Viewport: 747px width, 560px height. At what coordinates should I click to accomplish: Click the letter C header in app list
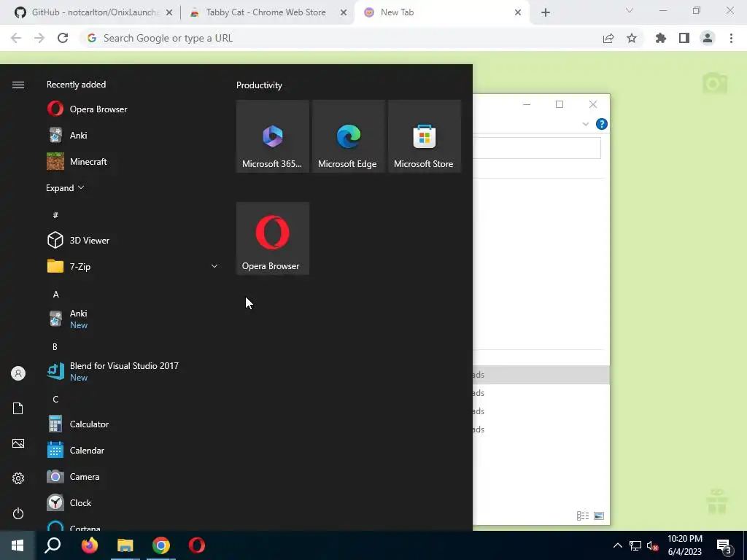click(x=55, y=399)
